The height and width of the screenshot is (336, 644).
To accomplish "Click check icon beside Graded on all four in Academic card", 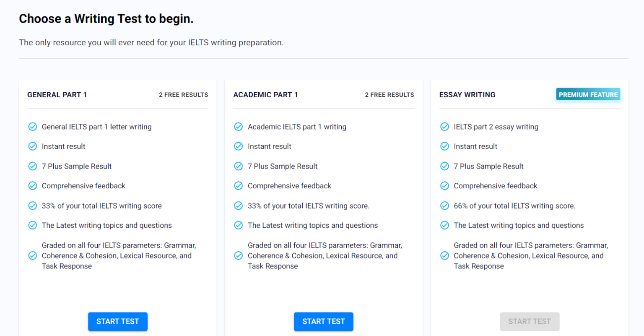I will [x=238, y=255].
